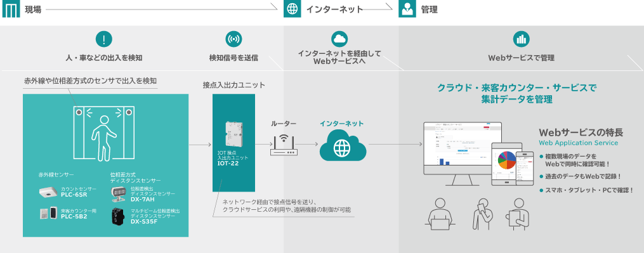
Task: Click the DX-7AH distance sensor image
Action: point(119,194)
